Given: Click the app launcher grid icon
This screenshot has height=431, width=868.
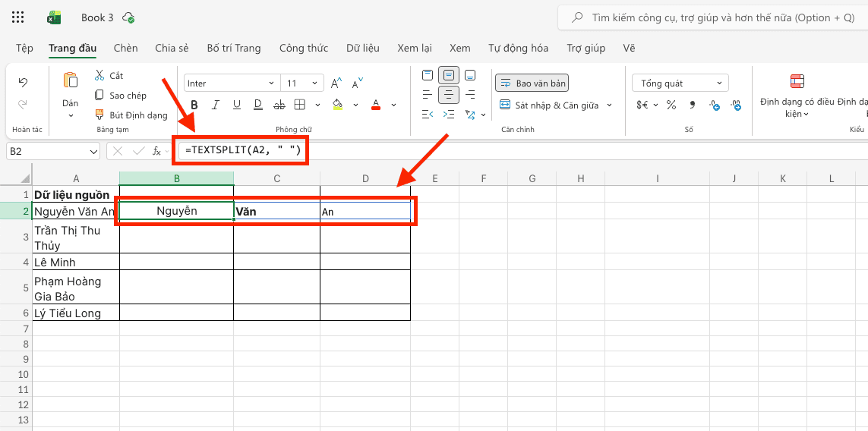Looking at the screenshot, I should (x=18, y=17).
